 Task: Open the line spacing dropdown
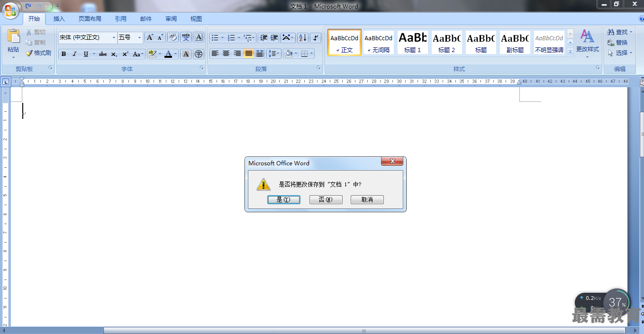coord(274,54)
